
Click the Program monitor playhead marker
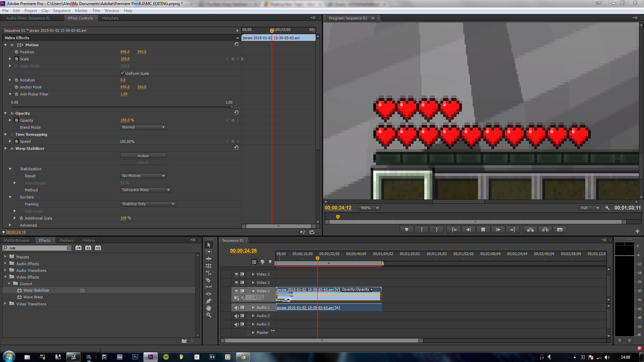(x=338, y=217)
